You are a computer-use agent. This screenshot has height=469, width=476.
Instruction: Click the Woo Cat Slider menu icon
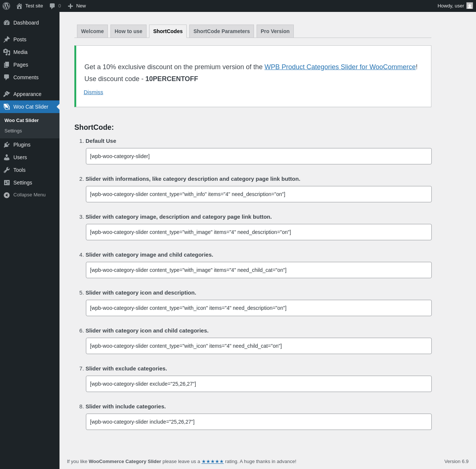pos(7,107)
